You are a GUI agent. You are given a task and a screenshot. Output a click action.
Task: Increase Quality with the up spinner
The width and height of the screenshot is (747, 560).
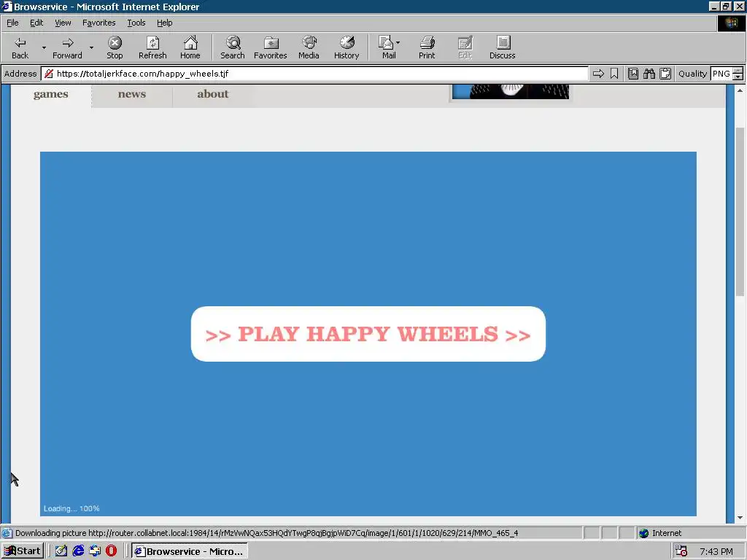[738, 71]
